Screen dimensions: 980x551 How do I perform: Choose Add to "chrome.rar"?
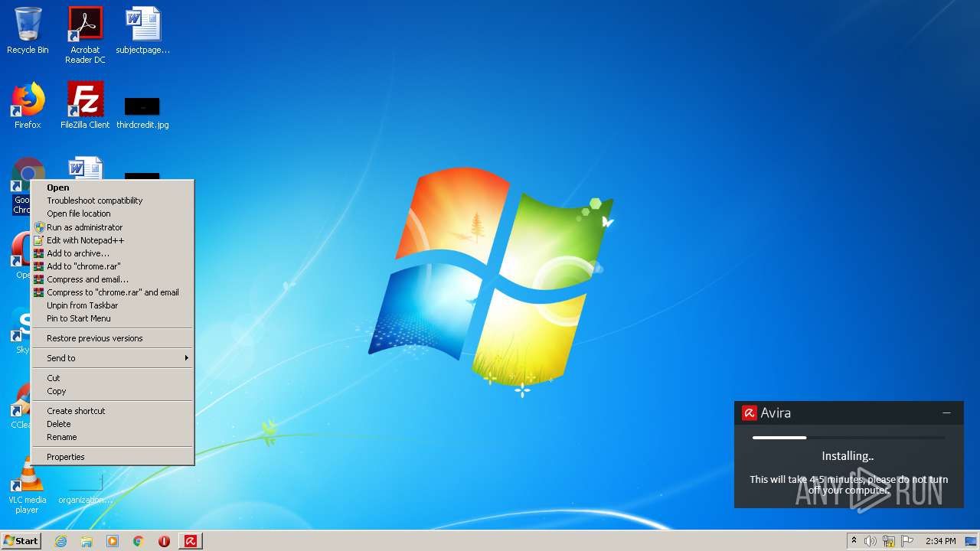pyautogui.click(x=113, y=266)
